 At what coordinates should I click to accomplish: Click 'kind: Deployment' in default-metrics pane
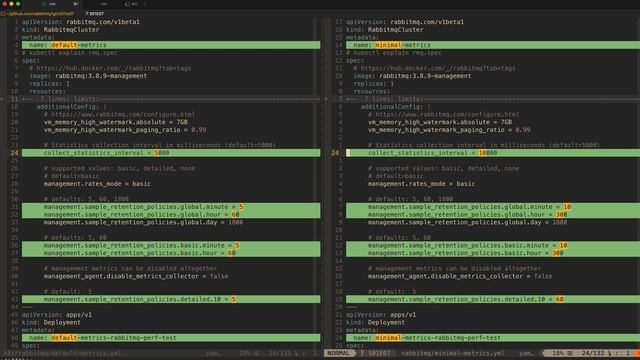pos(51,322)
